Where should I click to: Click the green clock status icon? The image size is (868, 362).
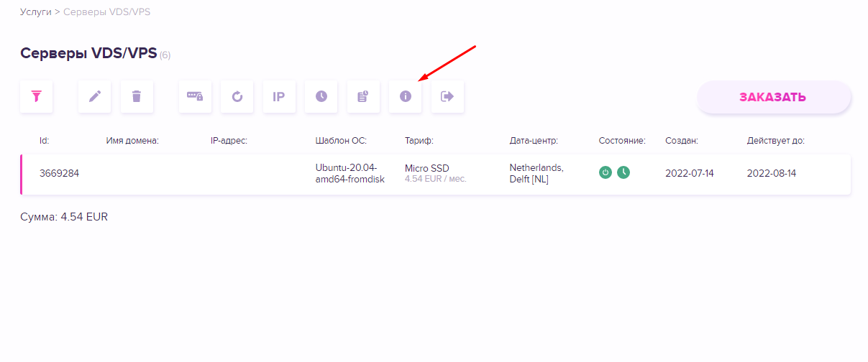point(623,172)
